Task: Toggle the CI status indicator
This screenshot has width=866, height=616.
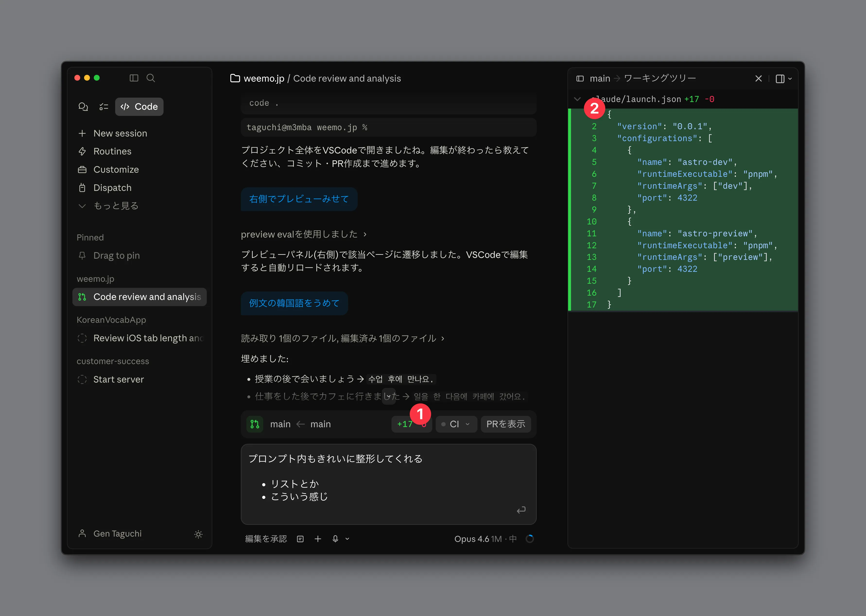Action: [x=456, y=424]
